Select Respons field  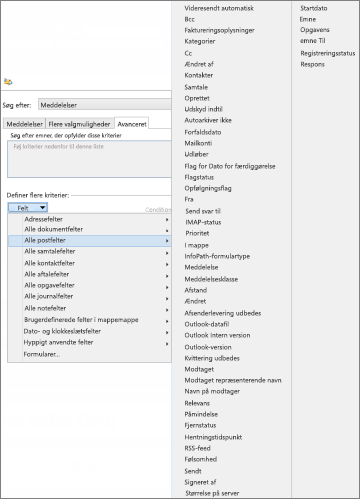tap(312, 64)
